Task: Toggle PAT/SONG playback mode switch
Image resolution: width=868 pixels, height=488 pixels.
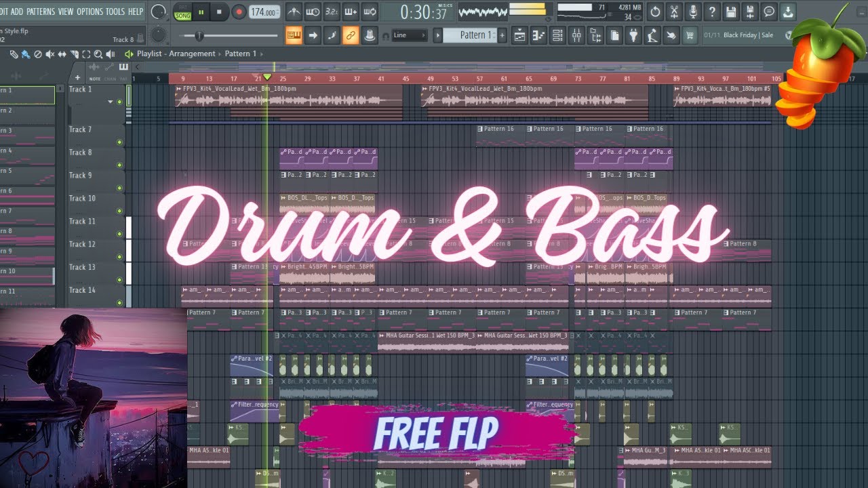Action: pyautogui.click(x=182, y=12)
